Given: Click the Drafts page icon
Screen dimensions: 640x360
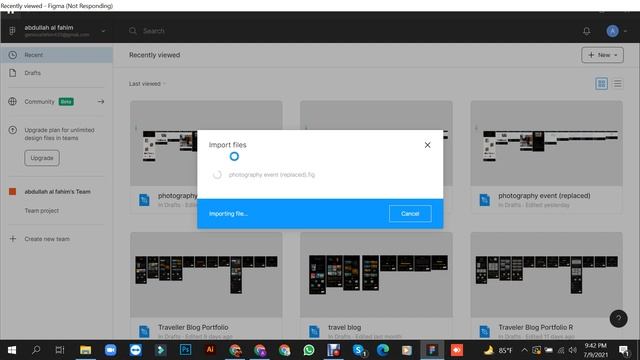Looking at the screenshot, I should coord(13,73).
